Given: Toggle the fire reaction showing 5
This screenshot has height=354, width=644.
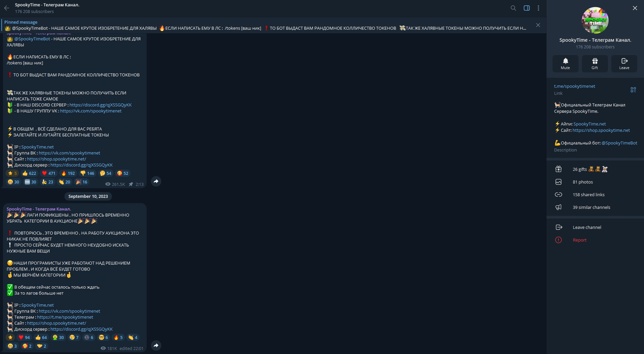Looking at the screenshot, I should point(118,337).
